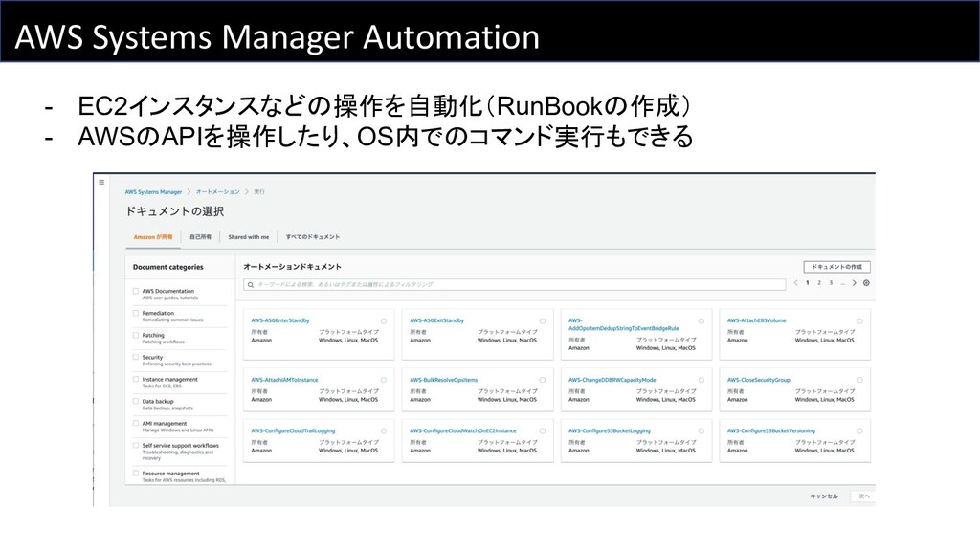Go to previous page with left arrow

click(795, 283)
